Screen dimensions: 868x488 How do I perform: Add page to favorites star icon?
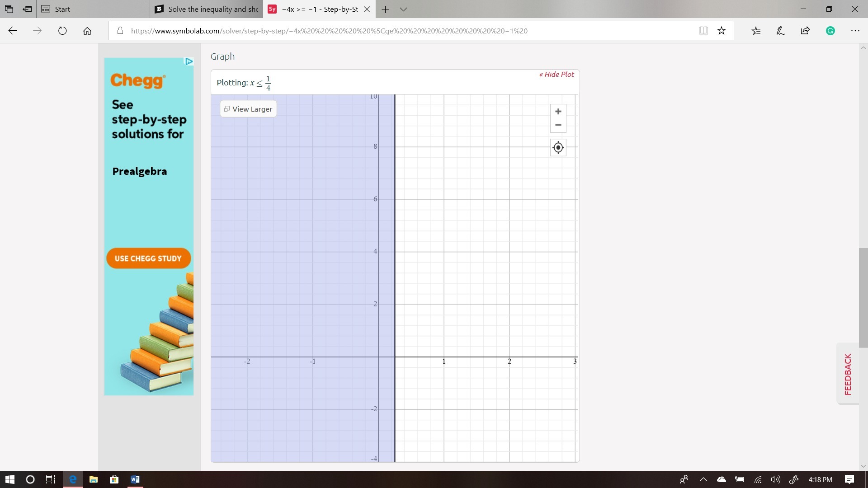coord(722,31)
